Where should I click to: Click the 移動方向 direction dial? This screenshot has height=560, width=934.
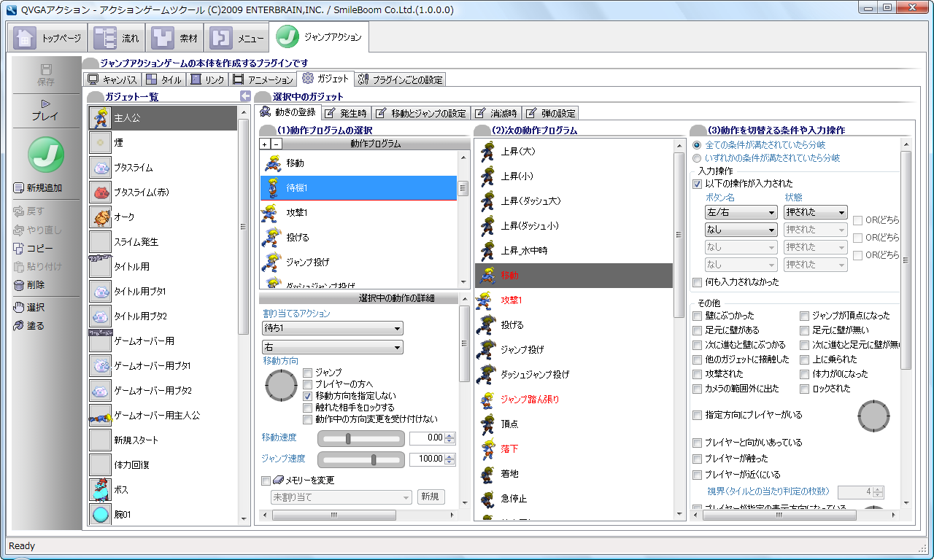pyautogui.click(x=281, y=385)
